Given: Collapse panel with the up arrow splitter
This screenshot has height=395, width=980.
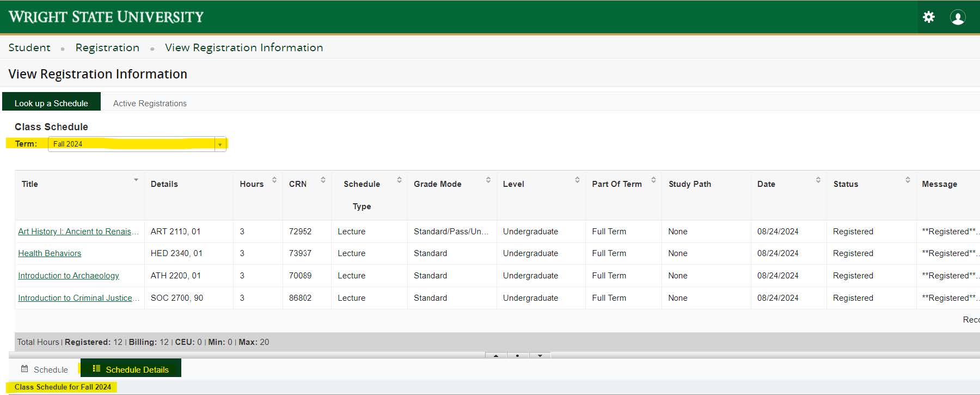Looking at the screenshot, I should click(496, 355).
